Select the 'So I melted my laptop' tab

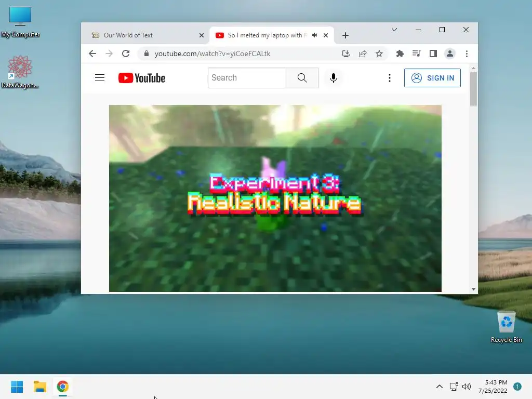click(x=268, y=35)
